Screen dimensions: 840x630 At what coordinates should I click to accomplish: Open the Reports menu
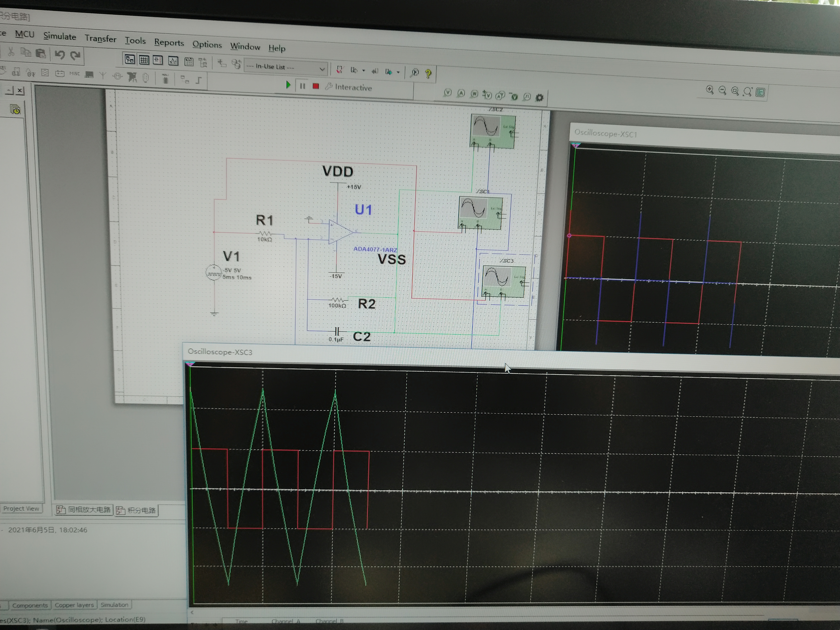click(x=169, y=43)
